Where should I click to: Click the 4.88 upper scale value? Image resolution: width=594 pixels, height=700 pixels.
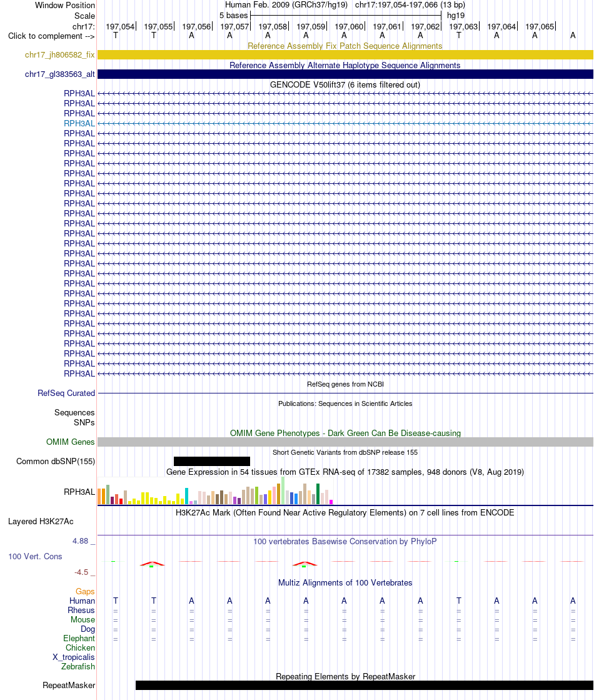coord(81,541)
